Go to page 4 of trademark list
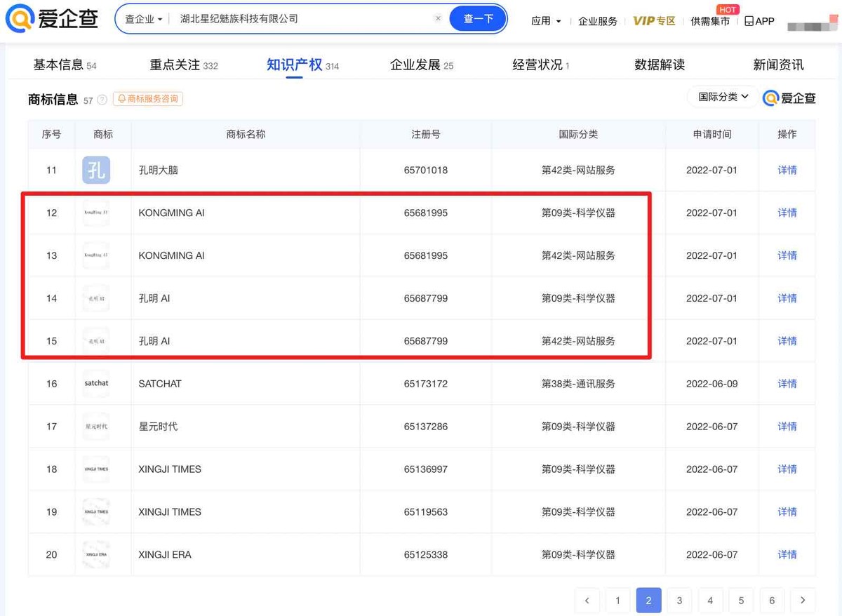Screen dimensions: 842x616 click(710, 601)
